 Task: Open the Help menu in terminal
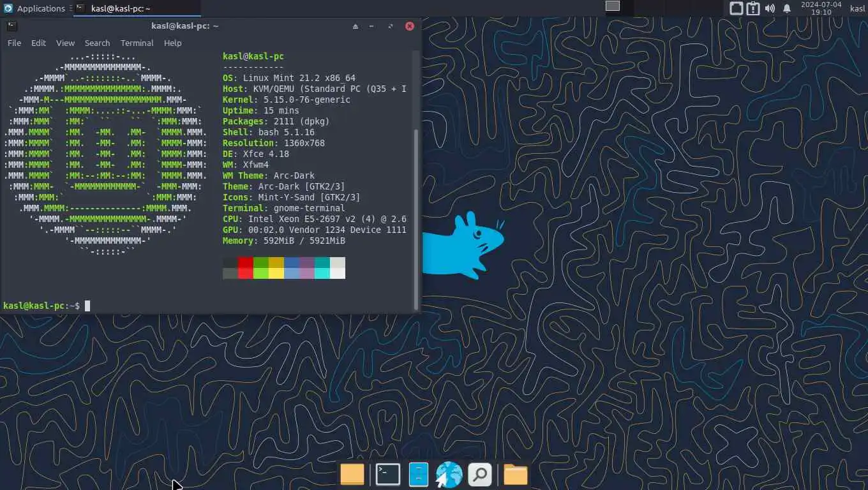point(172,43)
